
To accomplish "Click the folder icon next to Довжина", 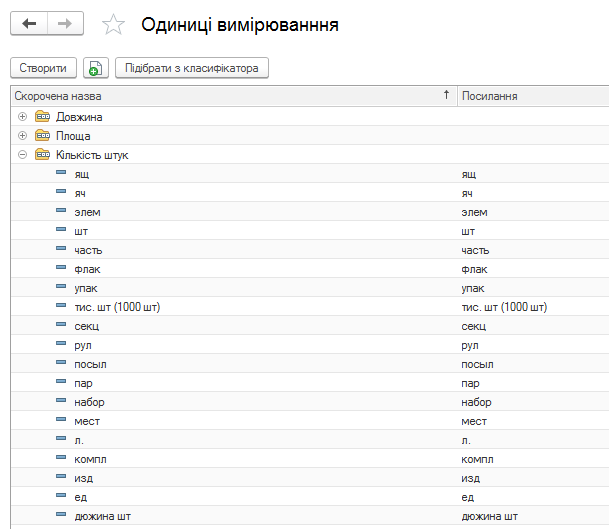I will tap(42, 117).
